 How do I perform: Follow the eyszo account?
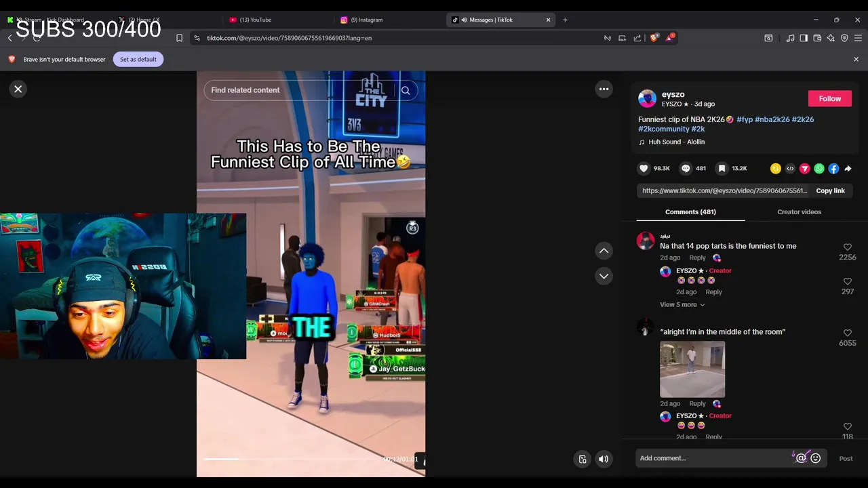pos(829,99)
